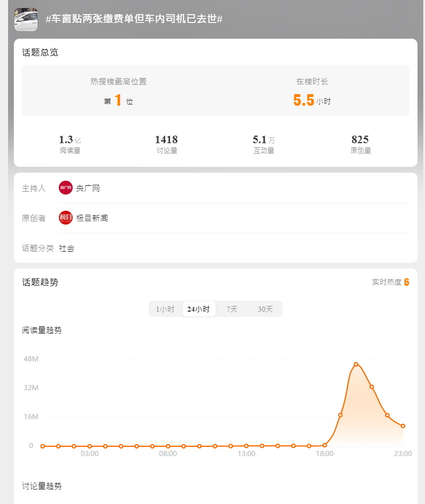Select the 13:00 data point on chart
The height and width of the screenshot is (504, 425).
[246, 446]
